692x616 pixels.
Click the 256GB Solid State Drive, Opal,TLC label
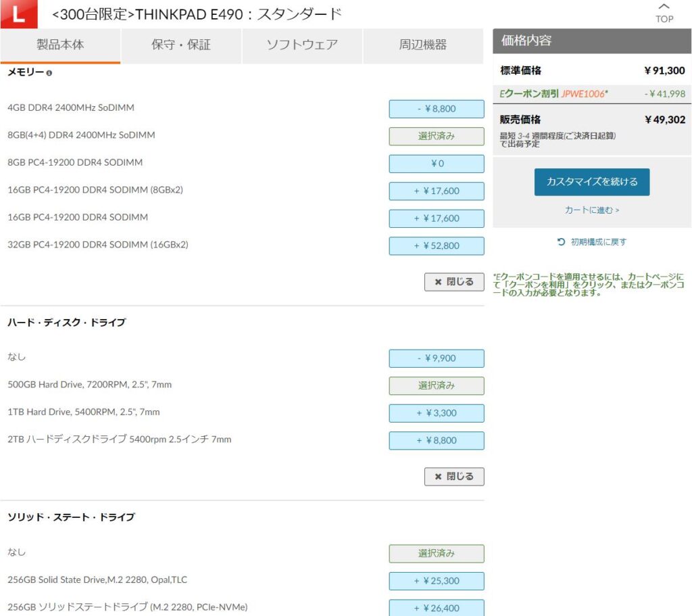pos(97,579)
